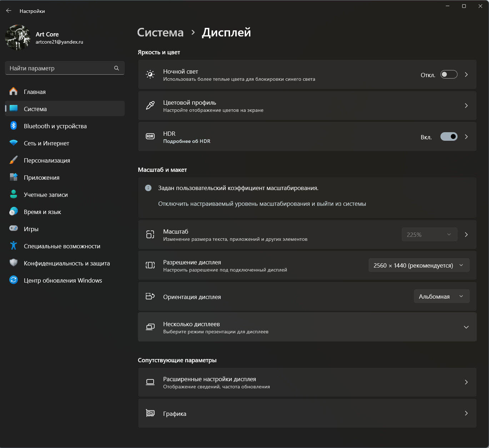
Task: Open Масштаб advanced chevron
Action: pyautogui.click(x=466, y=234)
